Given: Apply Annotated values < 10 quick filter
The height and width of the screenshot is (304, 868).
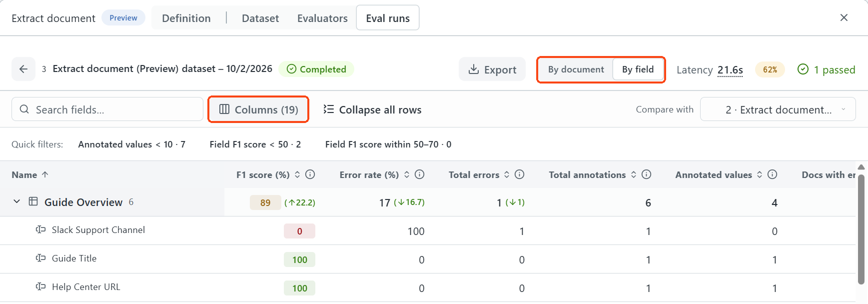Looking at the screenshot, I should click(x=132, y=144).
